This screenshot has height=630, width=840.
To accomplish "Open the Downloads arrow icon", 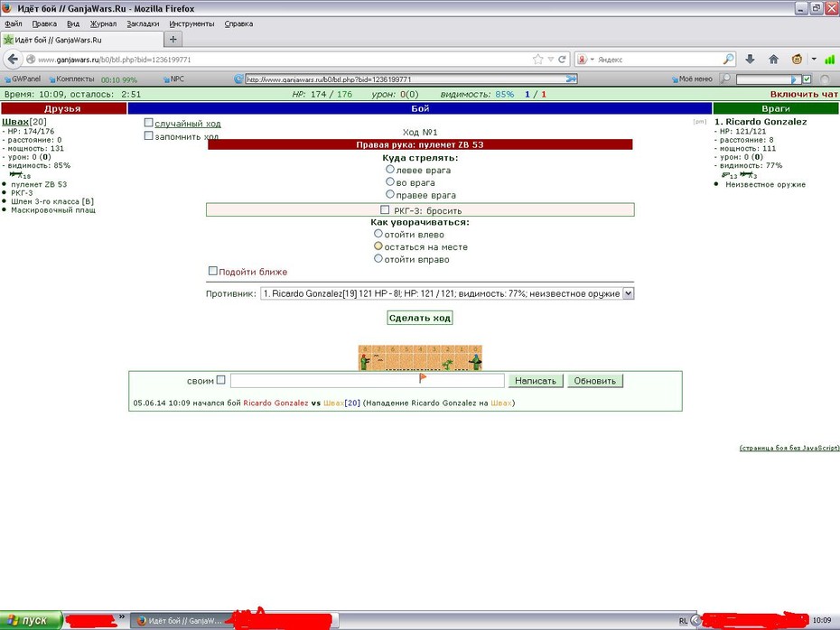I will tap(750, 60).
